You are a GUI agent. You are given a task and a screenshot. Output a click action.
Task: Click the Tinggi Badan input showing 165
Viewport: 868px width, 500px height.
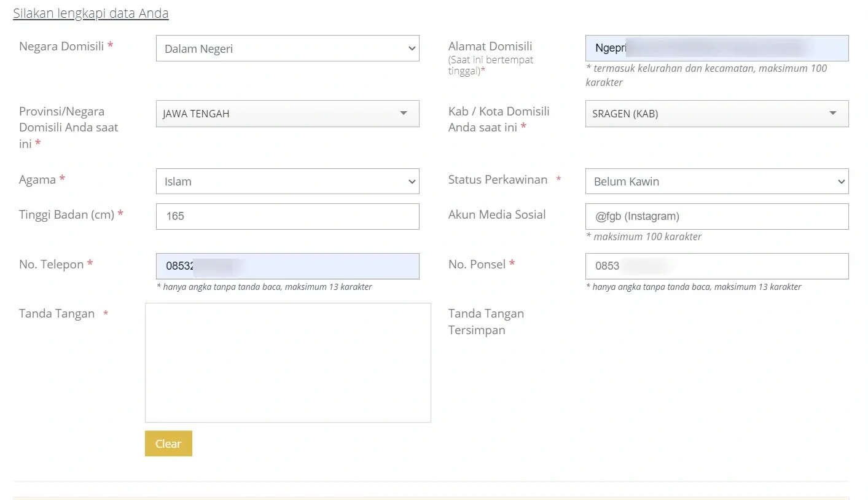(287, 216)
